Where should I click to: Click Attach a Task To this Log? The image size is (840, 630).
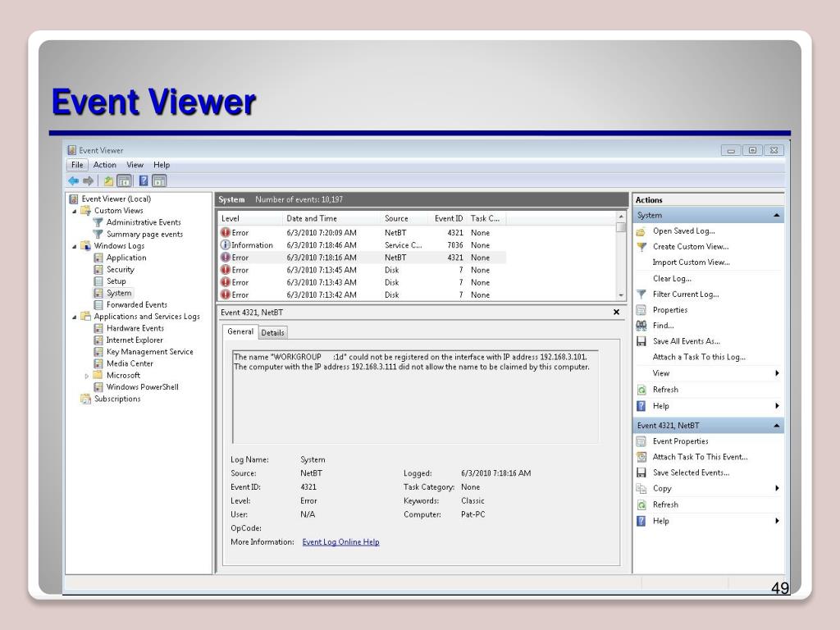tap(699, 357)
